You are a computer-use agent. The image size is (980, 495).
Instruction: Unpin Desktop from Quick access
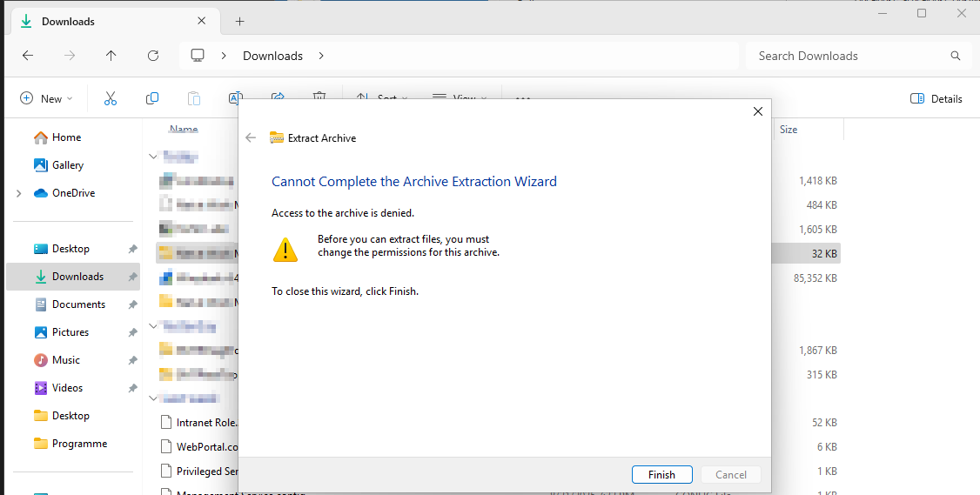pyautogui.click(x=132, y=249)
